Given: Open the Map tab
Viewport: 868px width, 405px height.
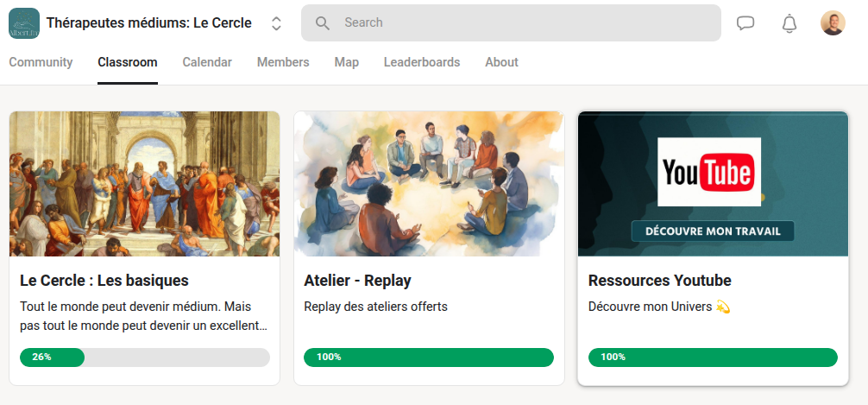Looking at the screenshot, I should (347, 62).
